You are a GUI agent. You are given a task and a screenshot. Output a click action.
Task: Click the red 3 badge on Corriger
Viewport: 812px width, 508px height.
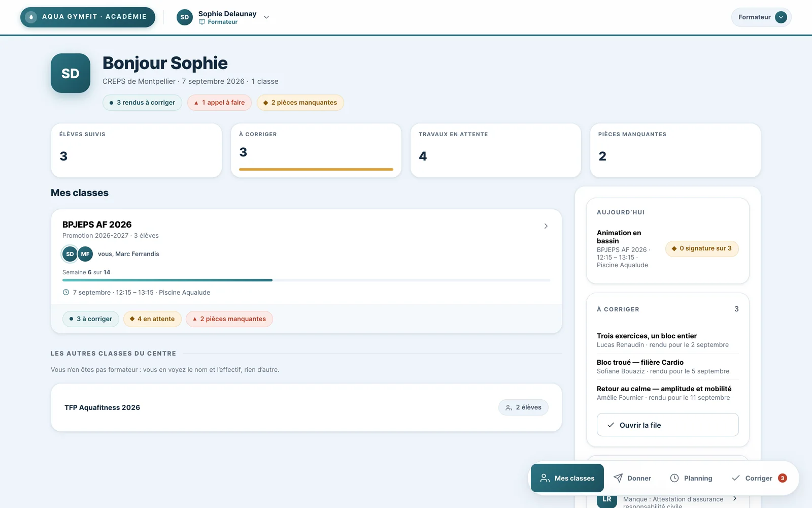coord(783,478)
